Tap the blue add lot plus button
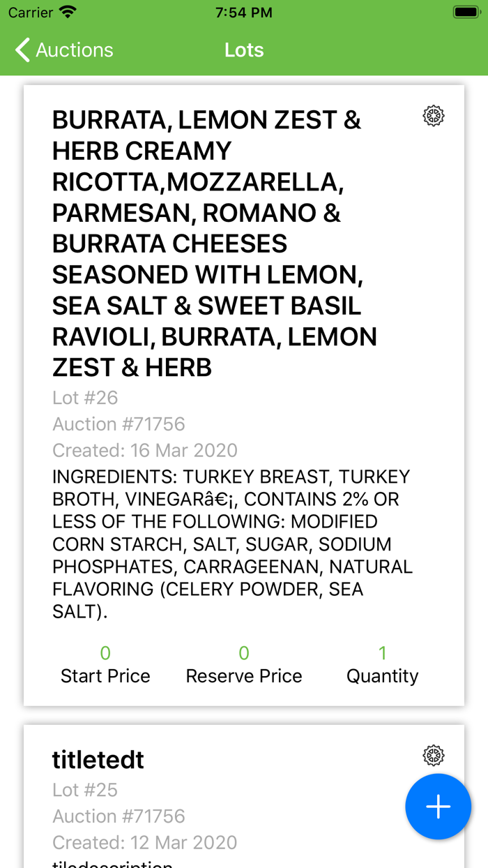Viewport: 488px width, 868px height. [438, 807]
